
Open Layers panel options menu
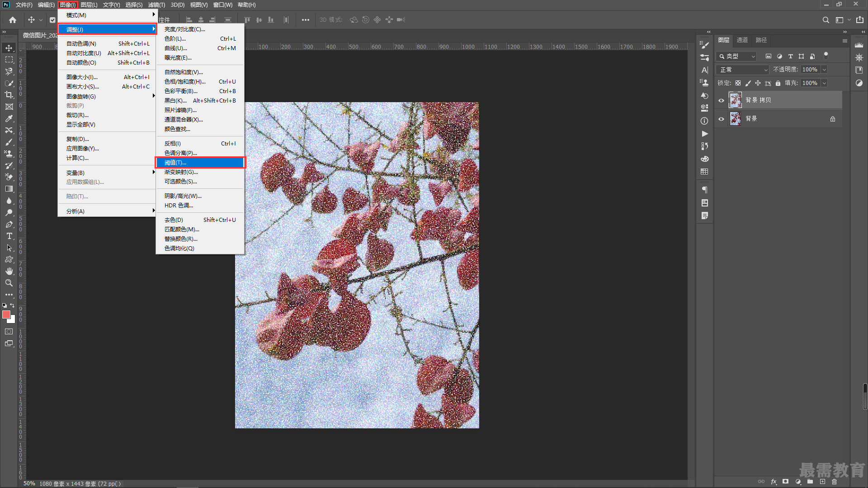point(844,41)
